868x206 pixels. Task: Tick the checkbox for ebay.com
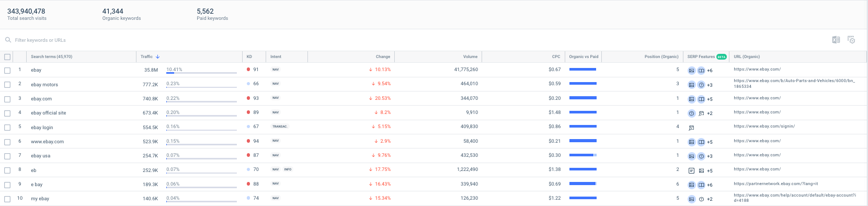7,99
